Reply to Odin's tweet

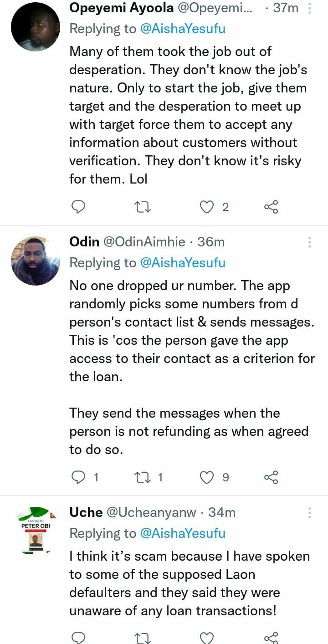[79, 477]
